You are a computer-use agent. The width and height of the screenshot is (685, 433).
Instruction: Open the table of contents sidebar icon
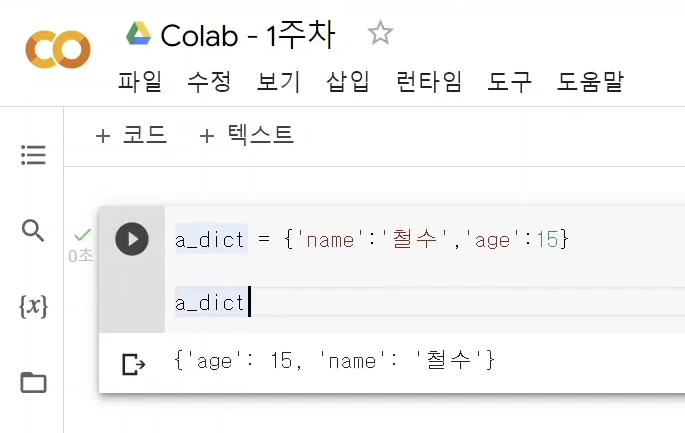pyautogui.click(x=33, y=155)
